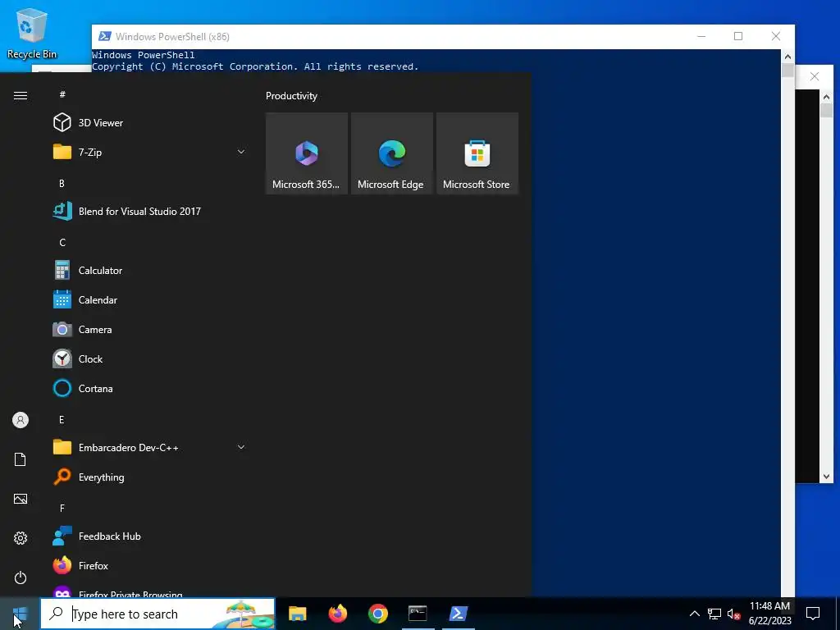
Task: Open File Explorer from the taskbar
Action: pos(297,614)
